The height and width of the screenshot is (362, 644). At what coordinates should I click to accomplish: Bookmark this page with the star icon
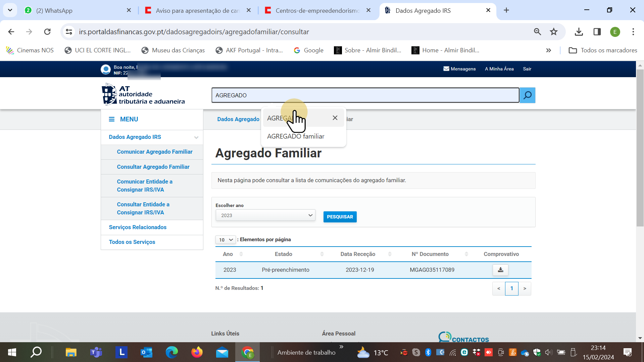pos(553,32)
